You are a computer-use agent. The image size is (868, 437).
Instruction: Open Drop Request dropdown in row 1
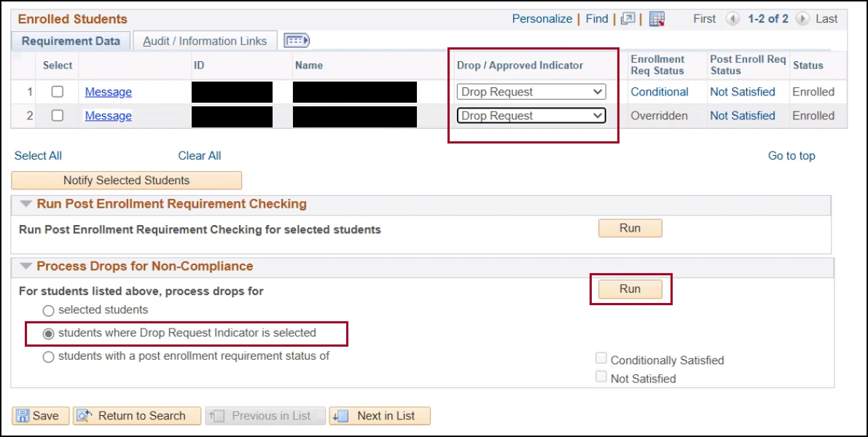click(x=531, y=92)
